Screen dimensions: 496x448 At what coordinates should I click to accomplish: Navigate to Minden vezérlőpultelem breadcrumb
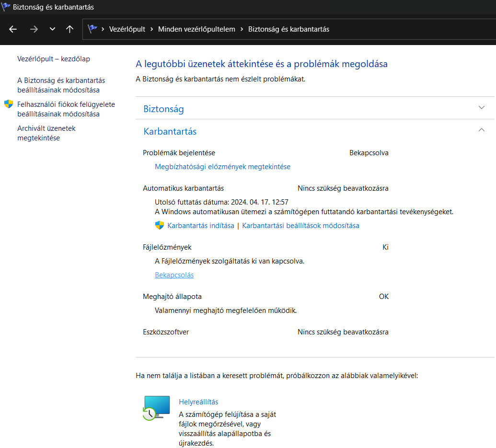(x=197, y=29)
